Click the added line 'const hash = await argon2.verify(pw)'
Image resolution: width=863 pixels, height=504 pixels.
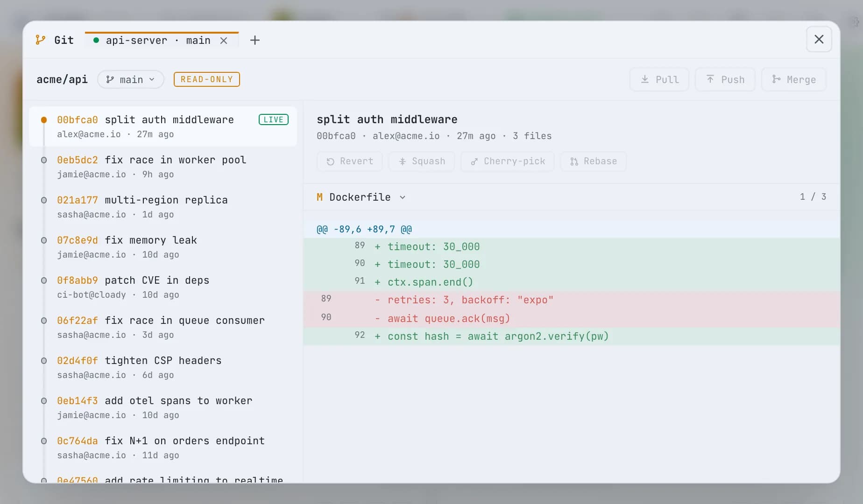571,336
